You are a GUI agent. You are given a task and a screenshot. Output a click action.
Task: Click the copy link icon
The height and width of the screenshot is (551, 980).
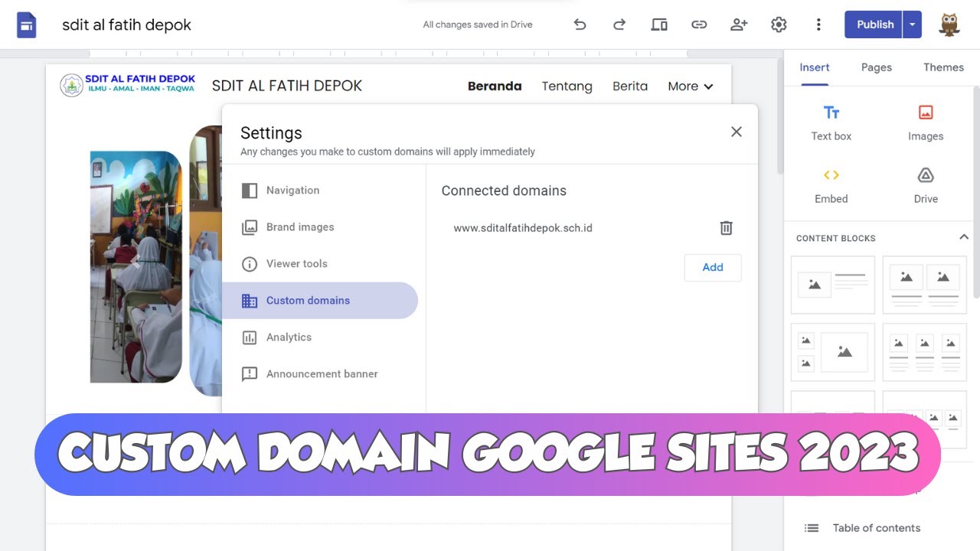click(699, 24)
